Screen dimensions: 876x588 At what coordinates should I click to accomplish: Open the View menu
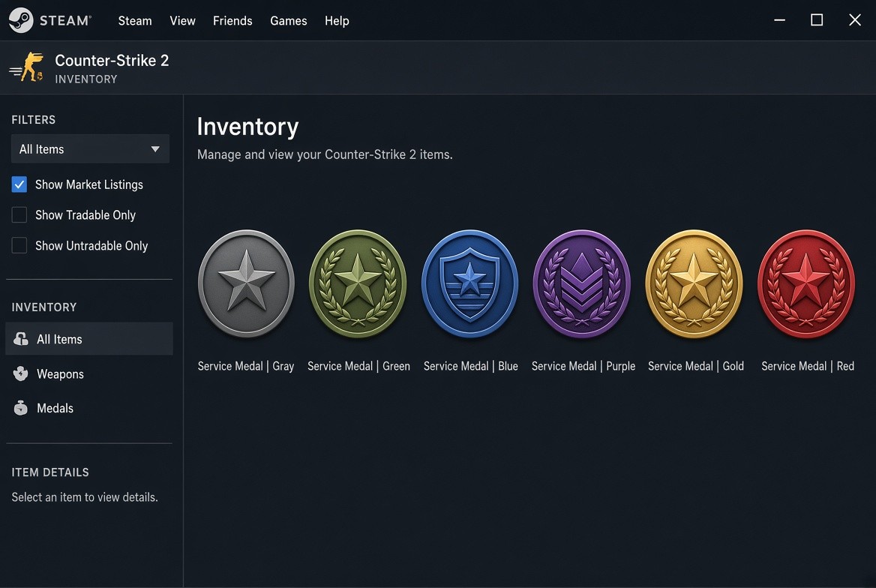tap(183, 21)
